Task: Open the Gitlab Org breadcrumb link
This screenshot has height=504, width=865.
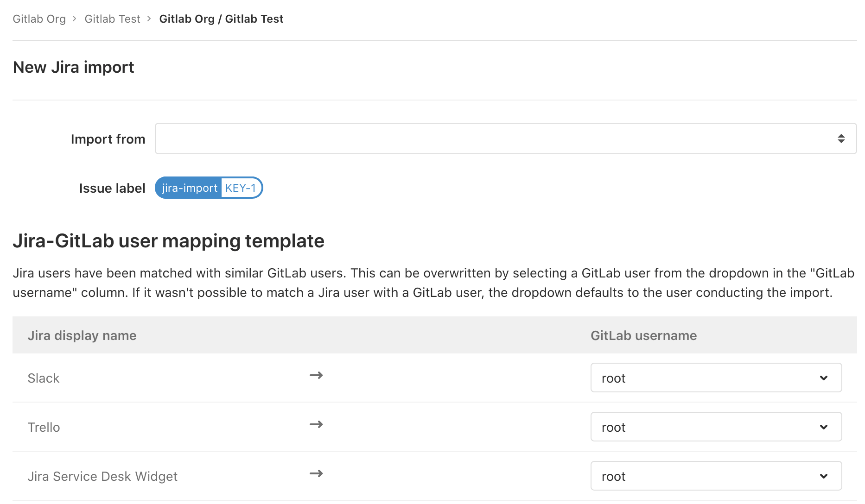Action: 39,19
